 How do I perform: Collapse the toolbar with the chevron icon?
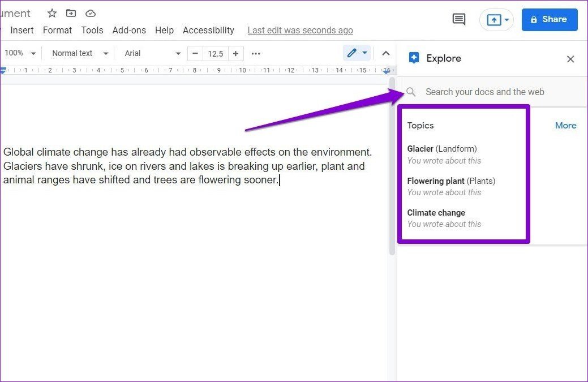tap(385, 53)
